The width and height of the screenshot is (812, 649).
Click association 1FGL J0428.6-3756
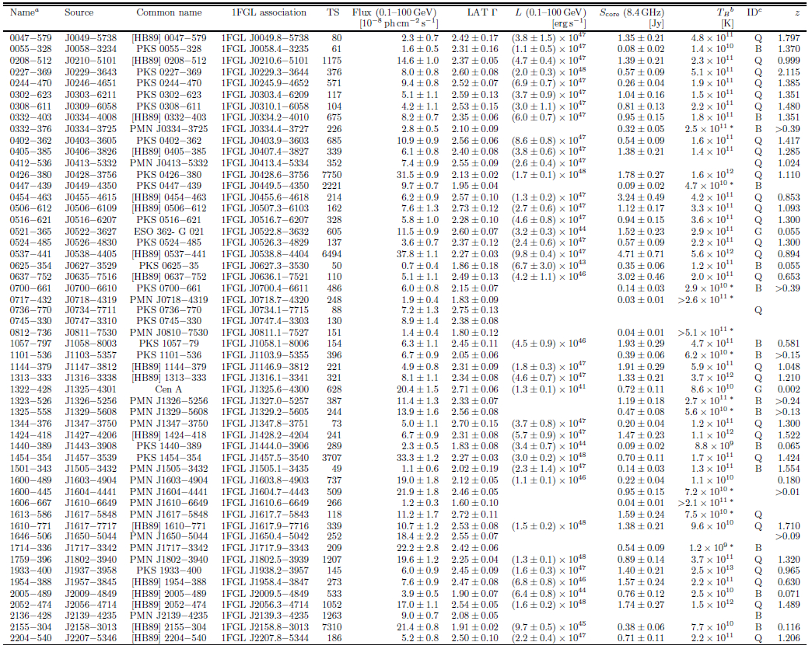(x=266, y=175)
